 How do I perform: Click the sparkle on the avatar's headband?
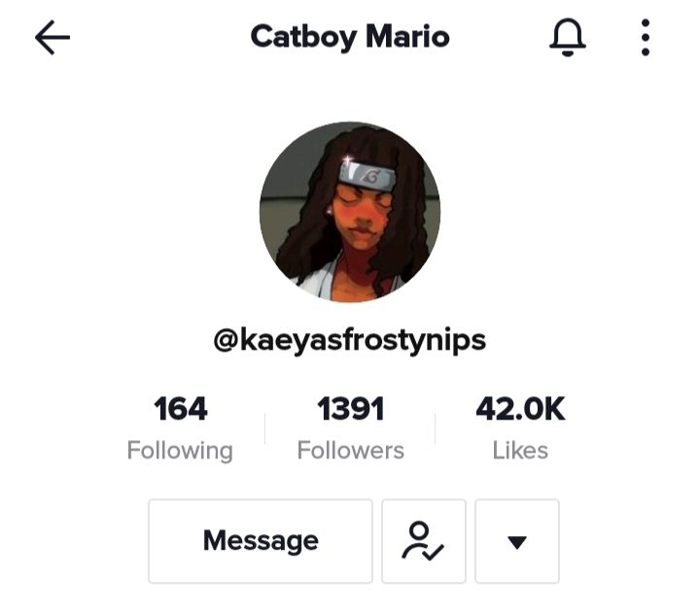point(347,160)
